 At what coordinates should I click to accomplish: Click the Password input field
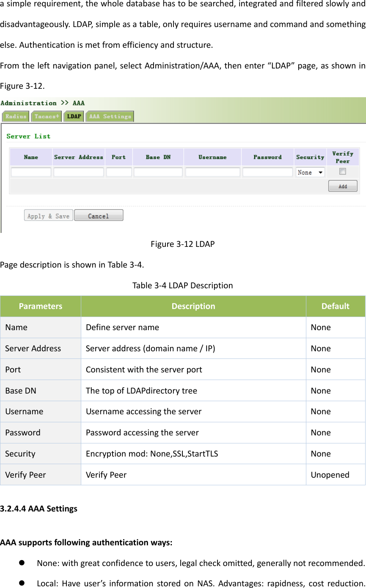267,172
